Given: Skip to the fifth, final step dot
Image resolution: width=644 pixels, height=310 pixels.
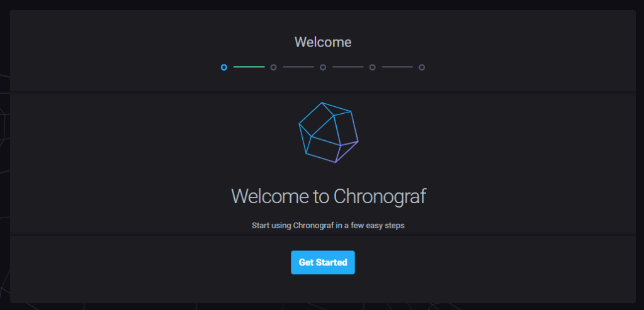Looking at the screenshot, I should tap(422, 67).
